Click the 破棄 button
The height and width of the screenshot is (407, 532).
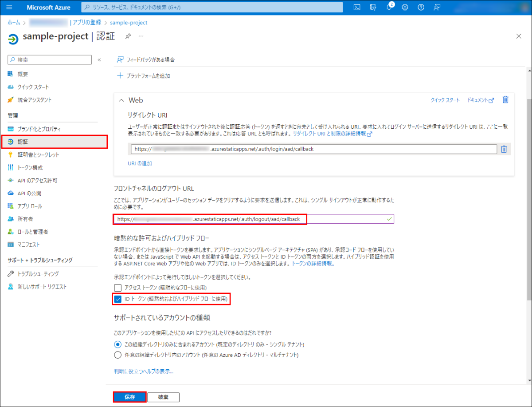(x=163, y=397)
